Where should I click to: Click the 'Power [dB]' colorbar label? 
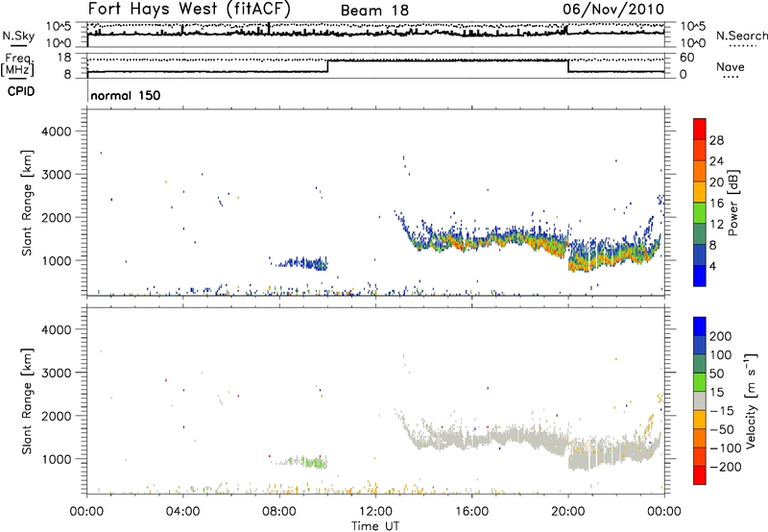[732, 203]
